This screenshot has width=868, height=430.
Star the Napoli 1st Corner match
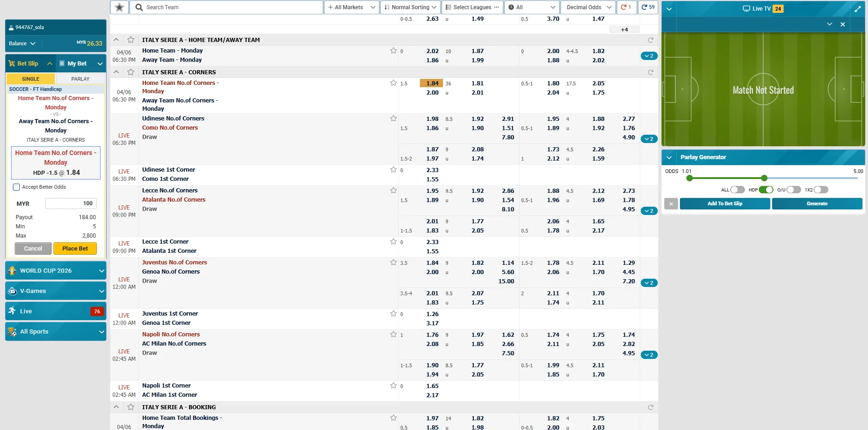coord(393,386)
